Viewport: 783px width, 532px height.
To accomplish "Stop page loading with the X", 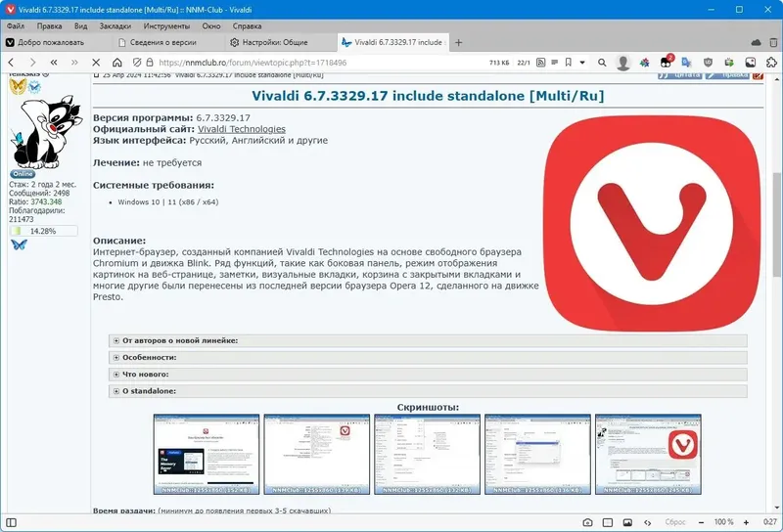I will click(96, 63).
